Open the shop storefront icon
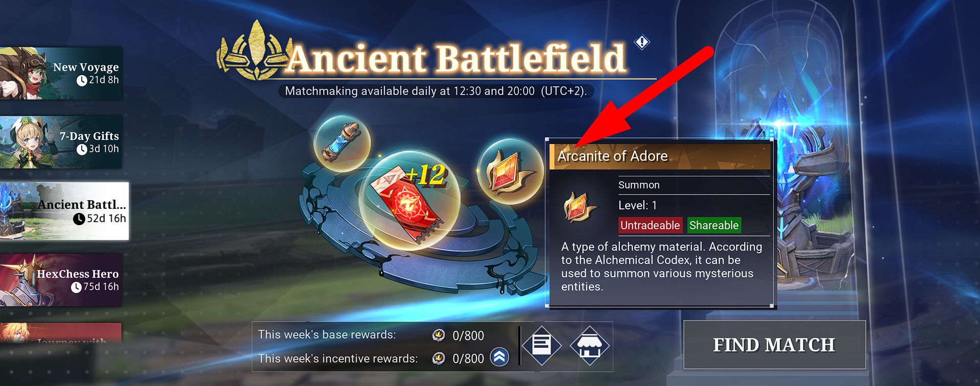The image size is (980, 386). click(590, 346)
